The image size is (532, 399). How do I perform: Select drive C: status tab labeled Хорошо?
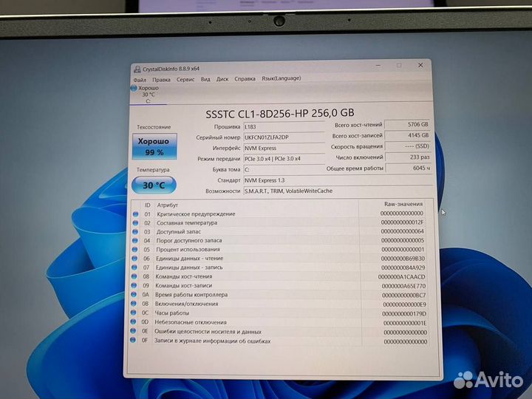(x=149, y=95)
